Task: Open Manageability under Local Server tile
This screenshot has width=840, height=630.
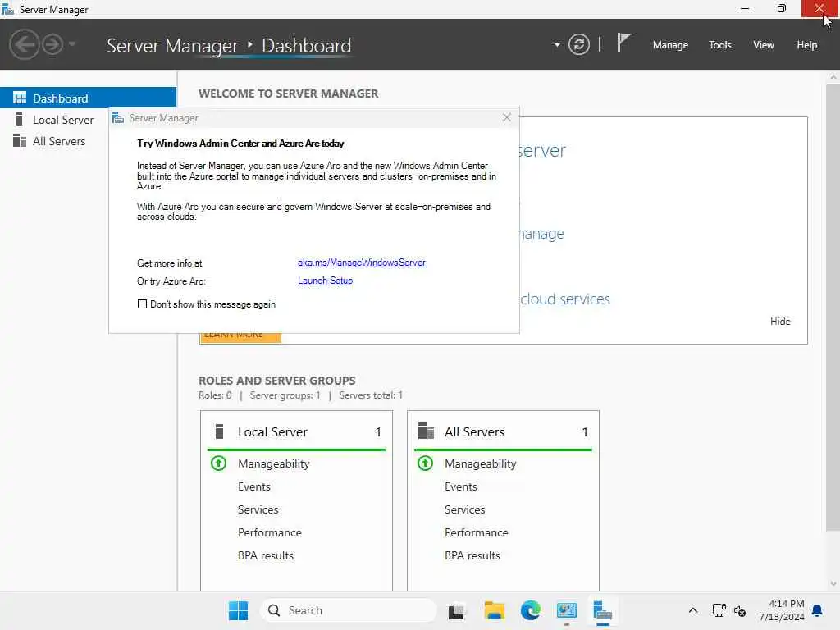Action: point(274,464)
